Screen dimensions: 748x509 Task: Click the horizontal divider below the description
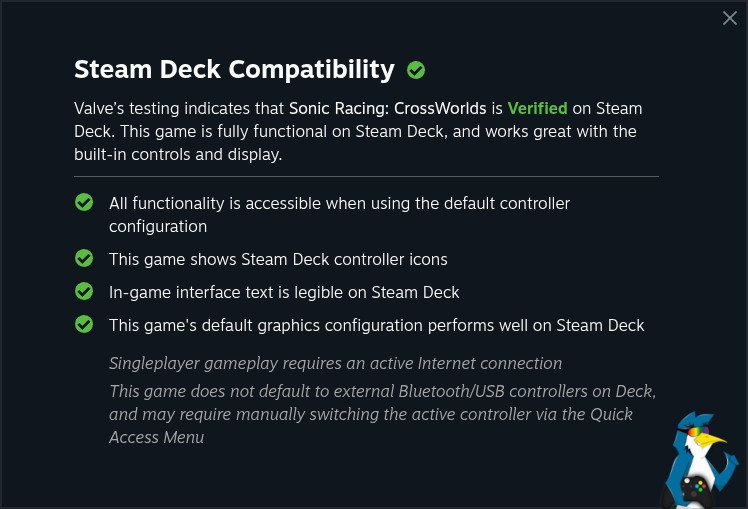click(x=366, y=176)
